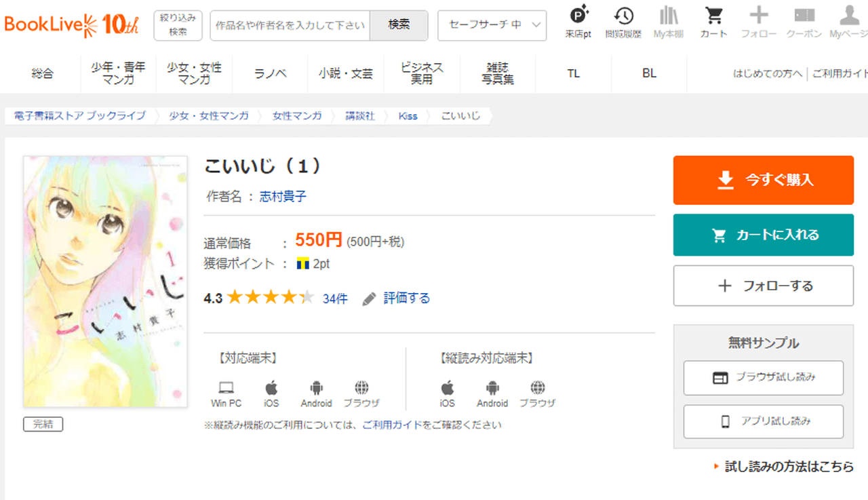The image size is (868, 500).
Task: Toggle follow with the フォローする button
Action: click(763, 286)
